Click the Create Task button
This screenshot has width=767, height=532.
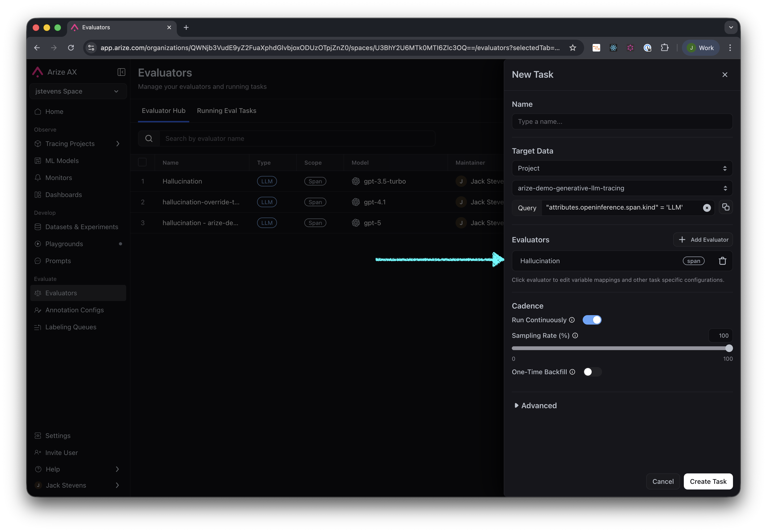(708, 481)
